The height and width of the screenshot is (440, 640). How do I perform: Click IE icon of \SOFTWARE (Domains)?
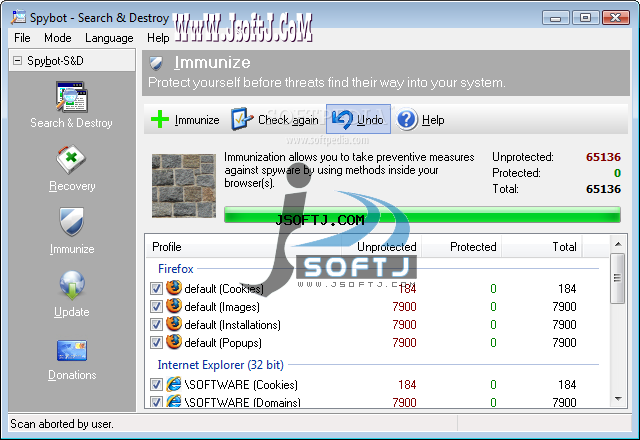click(x=174, y=401)
